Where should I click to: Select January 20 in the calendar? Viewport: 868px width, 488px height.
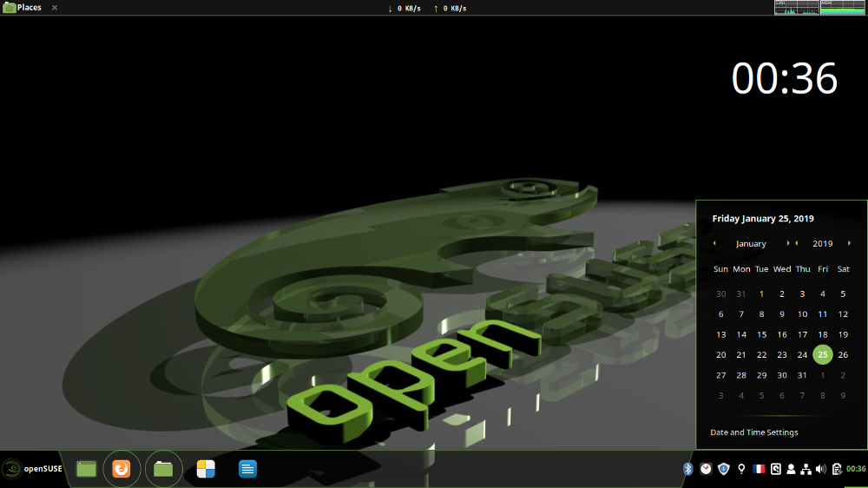[720, 354]
